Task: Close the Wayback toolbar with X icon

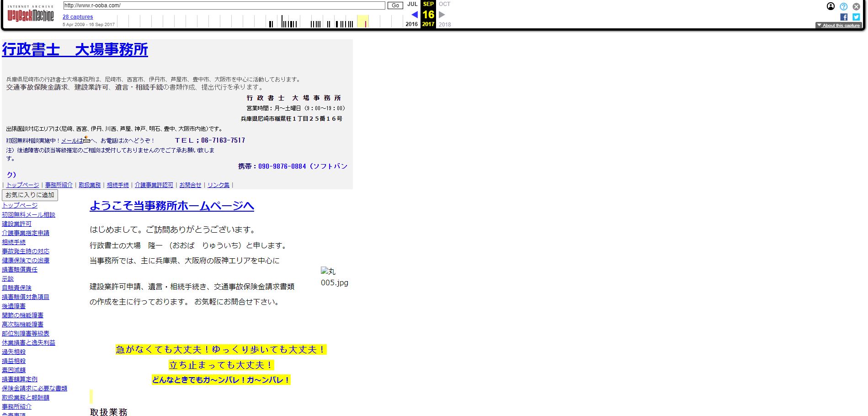Action: (856, 6)
